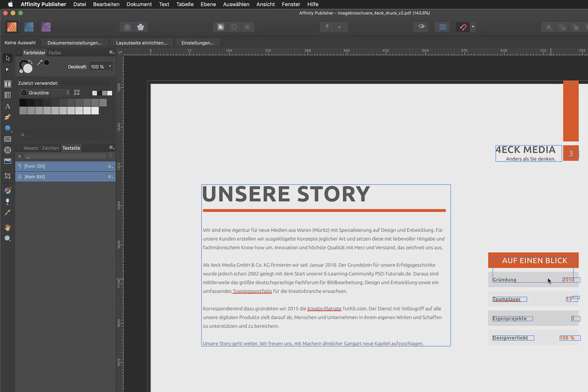Open Textstile panel options menu
Screen dimensions: 588x392
(111, 148)
